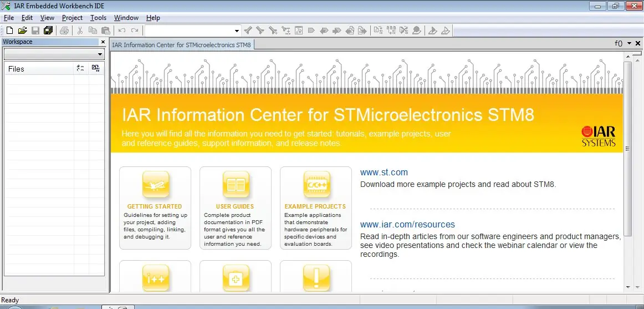This screenshot has width=644, height=309.
Task: Close the Workspace panel
Action: click(x=103, y=42)
